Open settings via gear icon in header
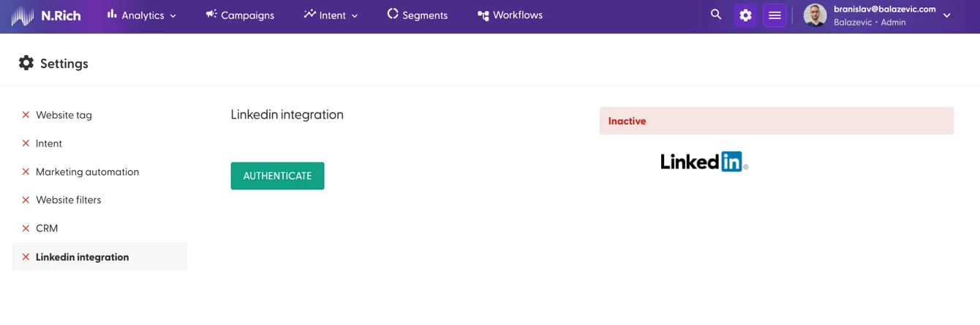This screenshot has height=325, width=980. point(745,15)
